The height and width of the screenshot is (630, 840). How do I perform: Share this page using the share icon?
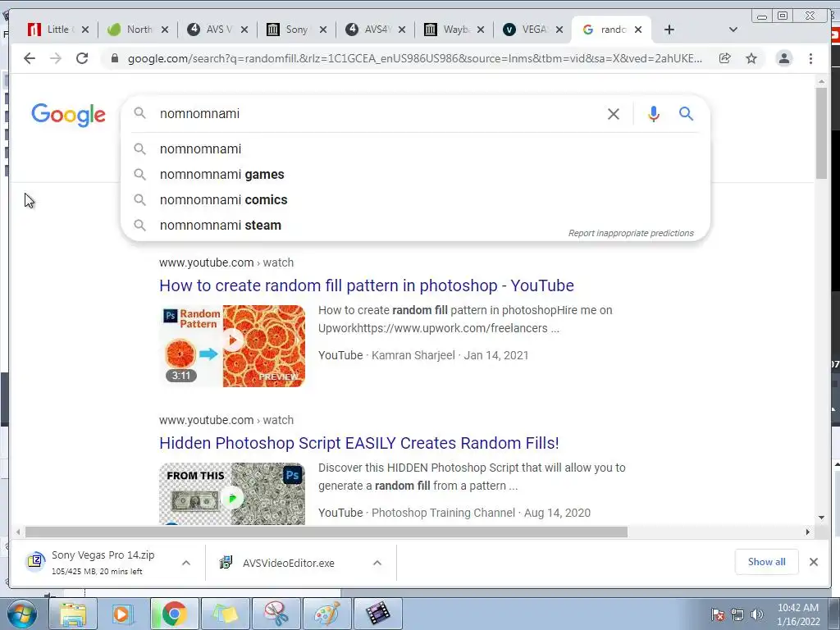pos(725,58)
